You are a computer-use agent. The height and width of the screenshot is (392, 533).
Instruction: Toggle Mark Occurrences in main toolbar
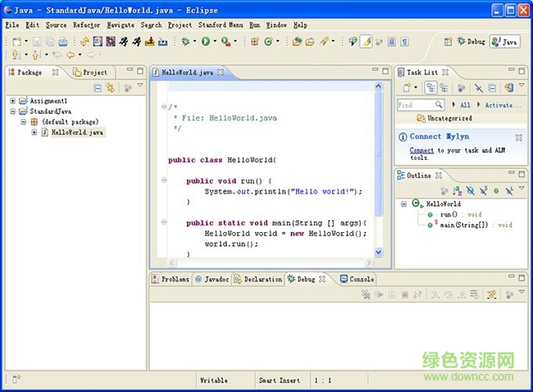(x=367, y=41)
